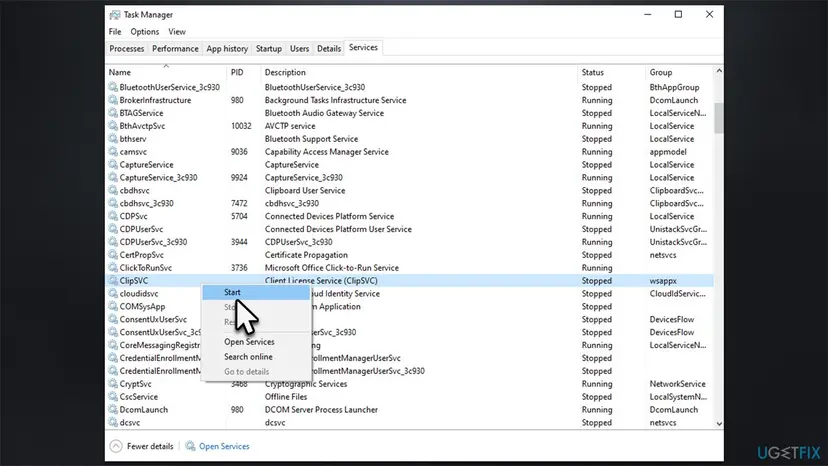Screen dimensions: 828x466
Task: Select the CDPUserSvc service name
Action: 141,229
